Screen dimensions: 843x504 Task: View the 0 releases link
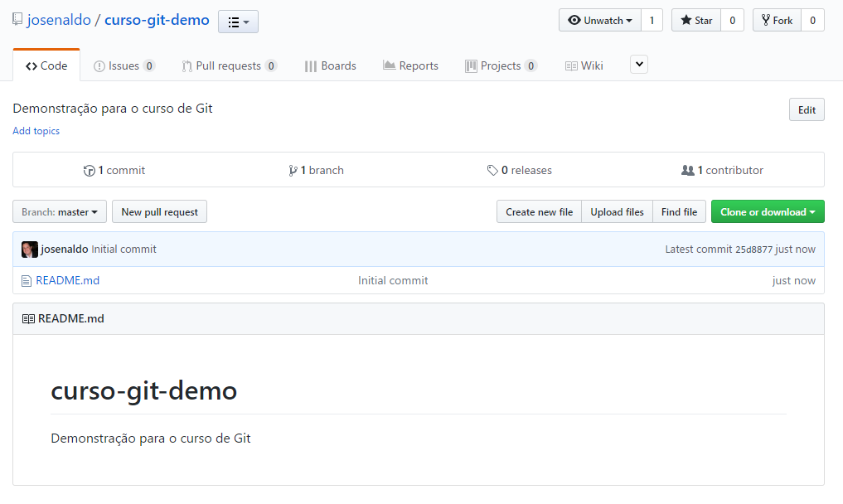520,170
